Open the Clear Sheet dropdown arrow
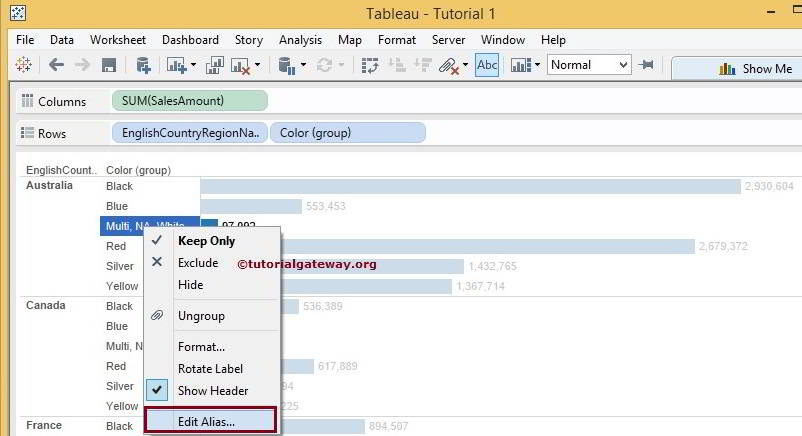 [x=257, y=65]
